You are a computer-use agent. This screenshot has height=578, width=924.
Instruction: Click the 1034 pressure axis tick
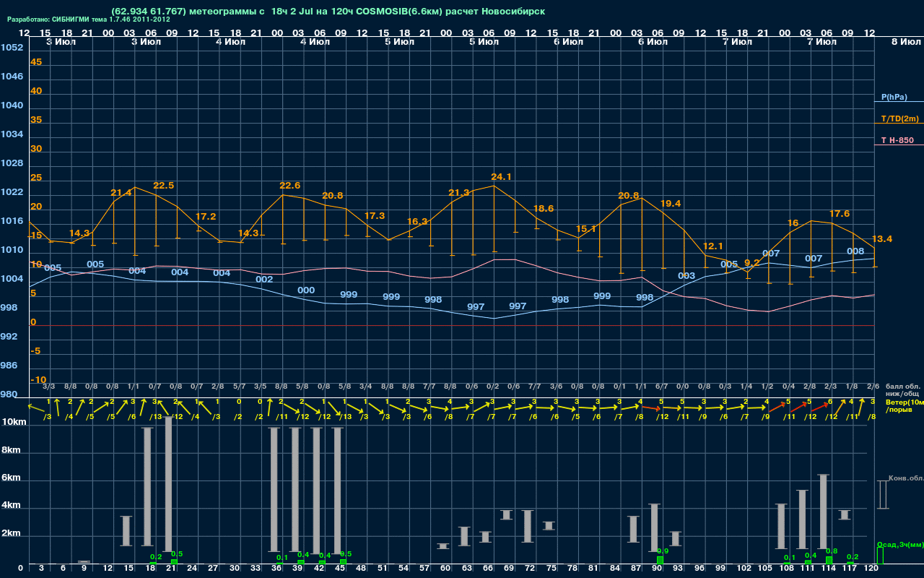[x=12, y=134]
